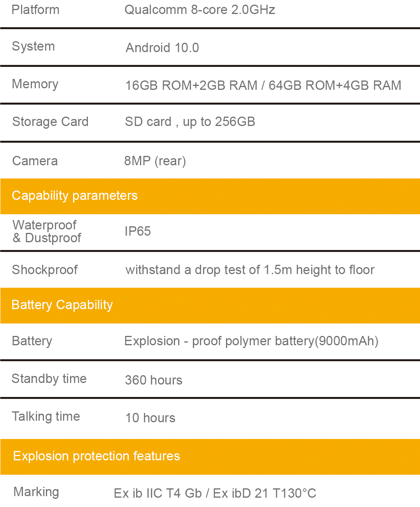420x507 pixels.
Task: Select the Qualcomm 8-core 2.0GHz value
Action: click(199, 10)
